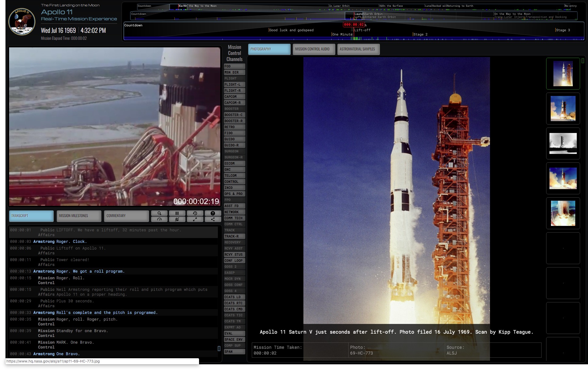This screenshot has width=588, height=371.
Task: Pause mission playback
Action: (x=177, y=213)
